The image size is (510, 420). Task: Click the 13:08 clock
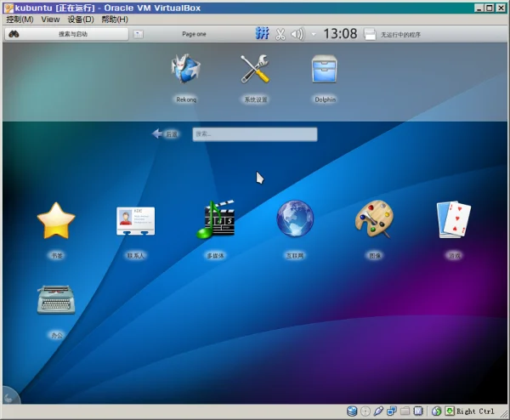pyautogui.click(x=340, y=33)
